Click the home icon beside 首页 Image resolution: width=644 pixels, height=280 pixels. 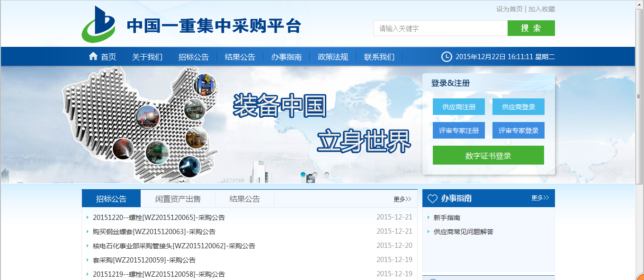(x=93, y=56)
